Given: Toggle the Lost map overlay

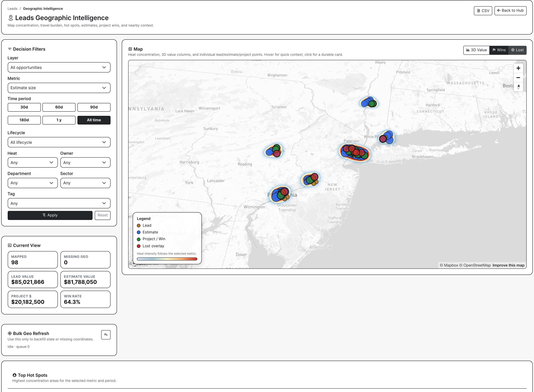Looking at the screenshot, I should pyautogui.click(x=517, y=50).
